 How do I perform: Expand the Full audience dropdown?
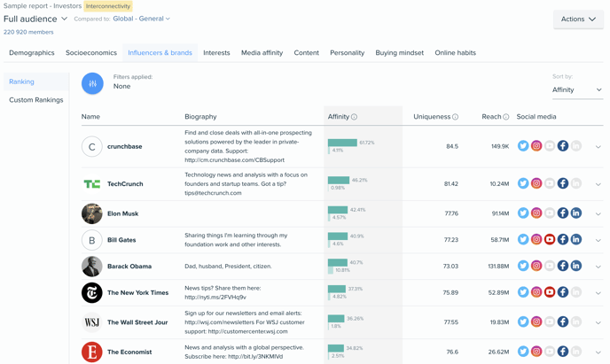coord(35,19)
